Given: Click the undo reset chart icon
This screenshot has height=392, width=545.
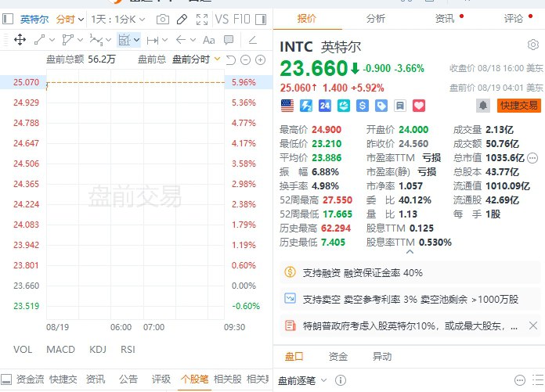Looking at the screenshot, I should pos(231,60).
